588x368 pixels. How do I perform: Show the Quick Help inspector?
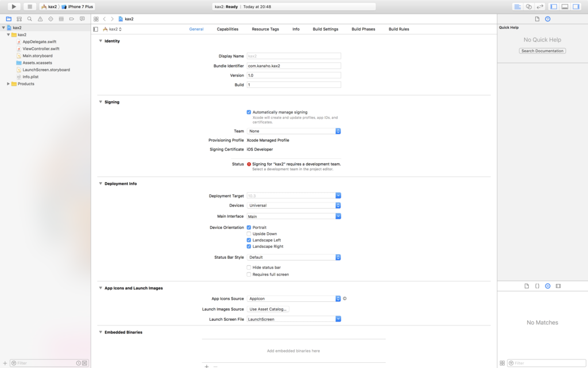pos(547,19)
